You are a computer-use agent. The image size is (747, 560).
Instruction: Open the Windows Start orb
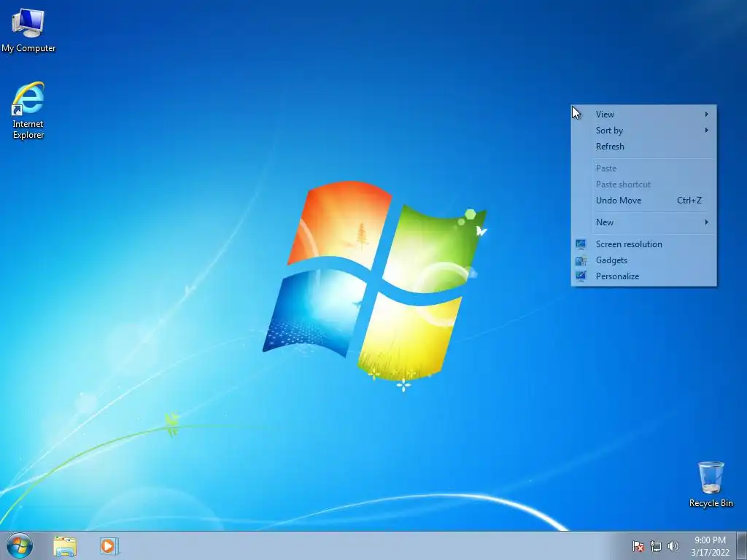pos(20,545)
